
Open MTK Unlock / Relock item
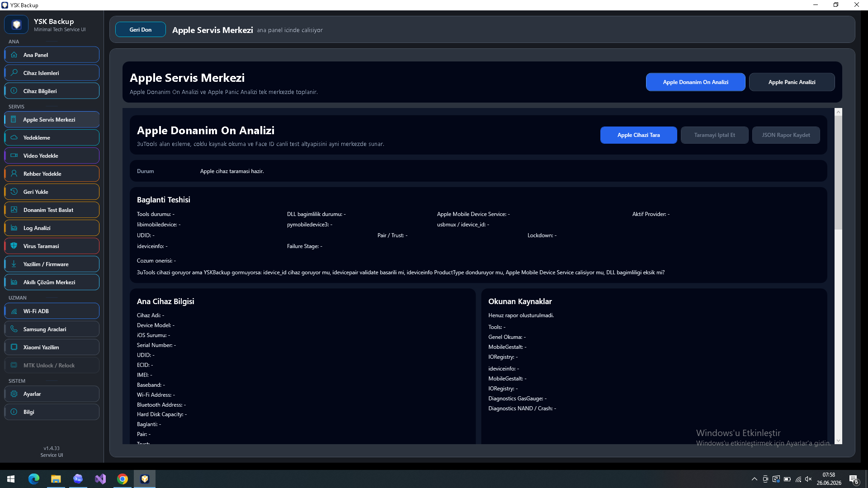(52, 366)
